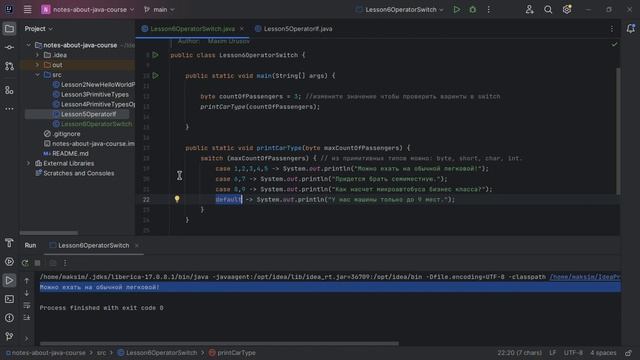The image size is (640, 360).
Task: Click the project tree horizontal scrollbar
Action: pos(49,233)
